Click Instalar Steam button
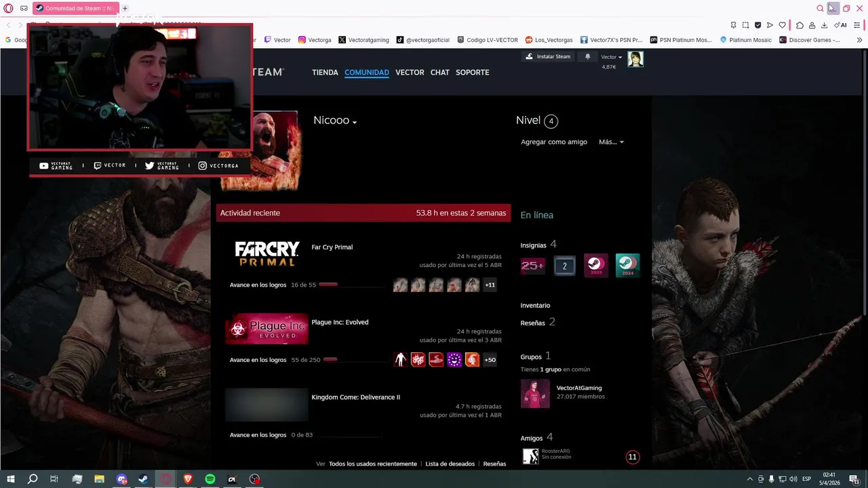 [548, 56]
